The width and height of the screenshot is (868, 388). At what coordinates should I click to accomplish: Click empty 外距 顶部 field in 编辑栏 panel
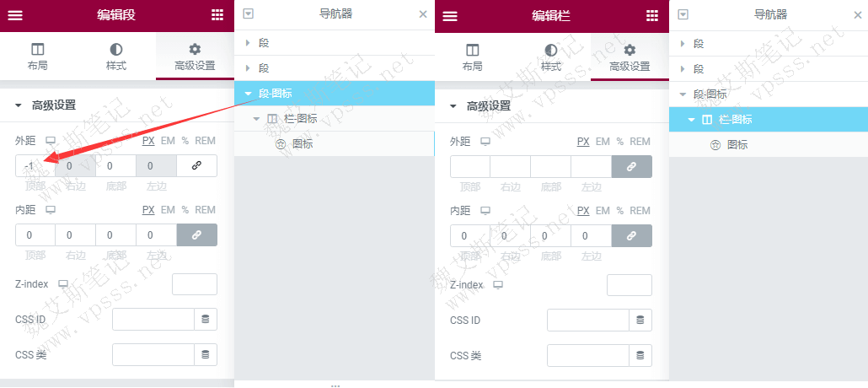(470, 166)
